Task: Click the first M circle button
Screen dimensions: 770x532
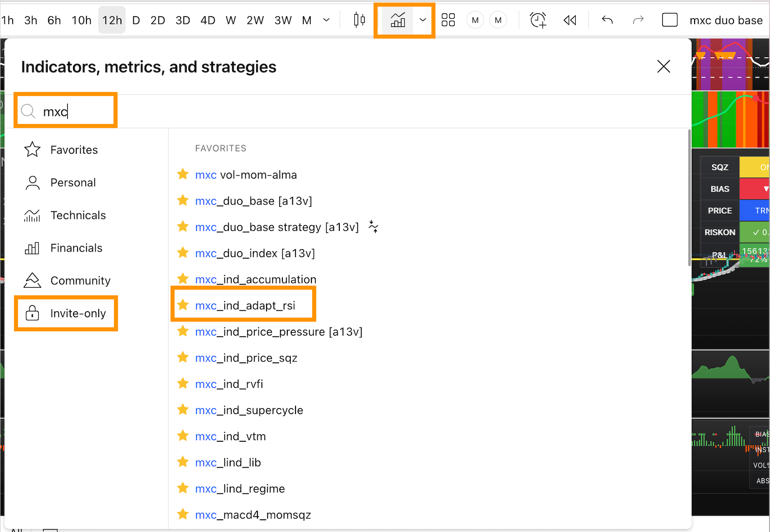Action: click(x=475, y=20)
